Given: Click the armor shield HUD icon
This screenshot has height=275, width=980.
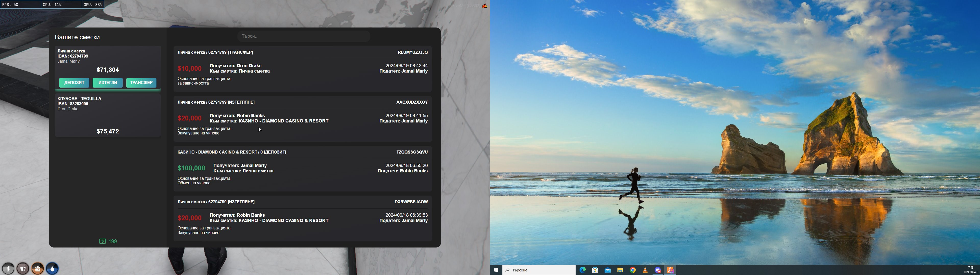Looking at the screenshot, I should [x=23, y=269].
